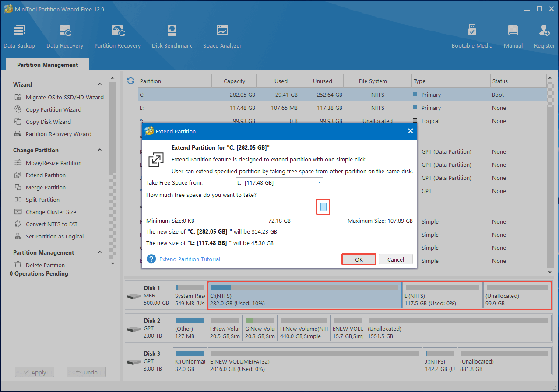Click the Register icon
The image size is (559, 392).
pyautogui.click(x=544, y=36)
